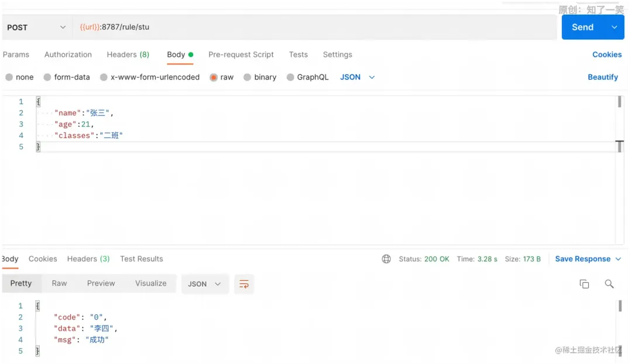
Task: Open the response JSON format dropdown
Action: [205, 284]
